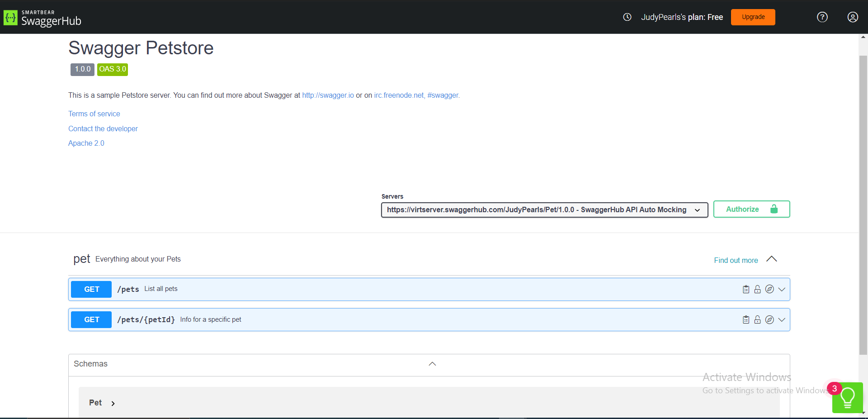Click the lock icon on Authorize button
Viewport: 868px width, 419px height.
pyautogui.click(x=774, y=209)
